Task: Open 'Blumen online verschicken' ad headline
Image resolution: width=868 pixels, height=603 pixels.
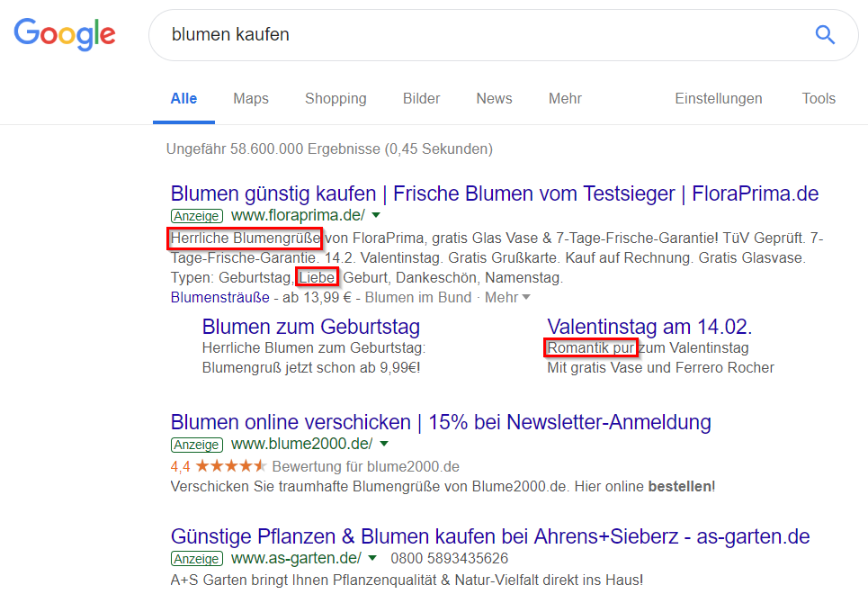Action: click(441, 422)
